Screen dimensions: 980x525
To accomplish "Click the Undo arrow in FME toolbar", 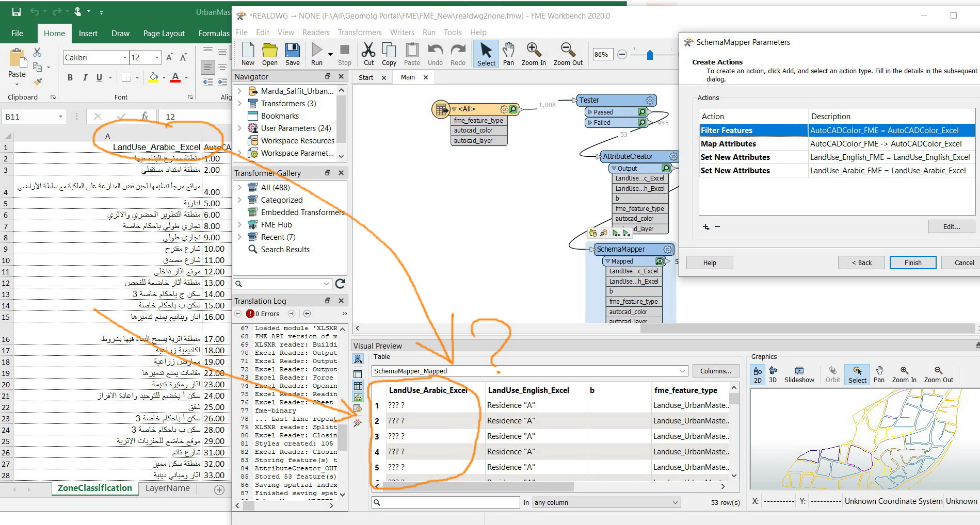I will click(x=435, y=54).
